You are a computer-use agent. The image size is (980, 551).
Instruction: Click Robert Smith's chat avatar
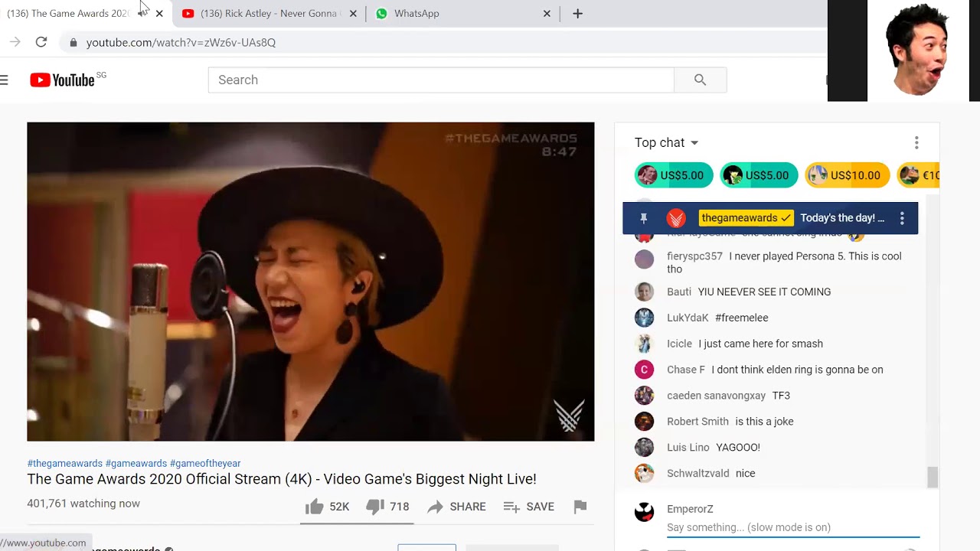[x=645, y=422]
